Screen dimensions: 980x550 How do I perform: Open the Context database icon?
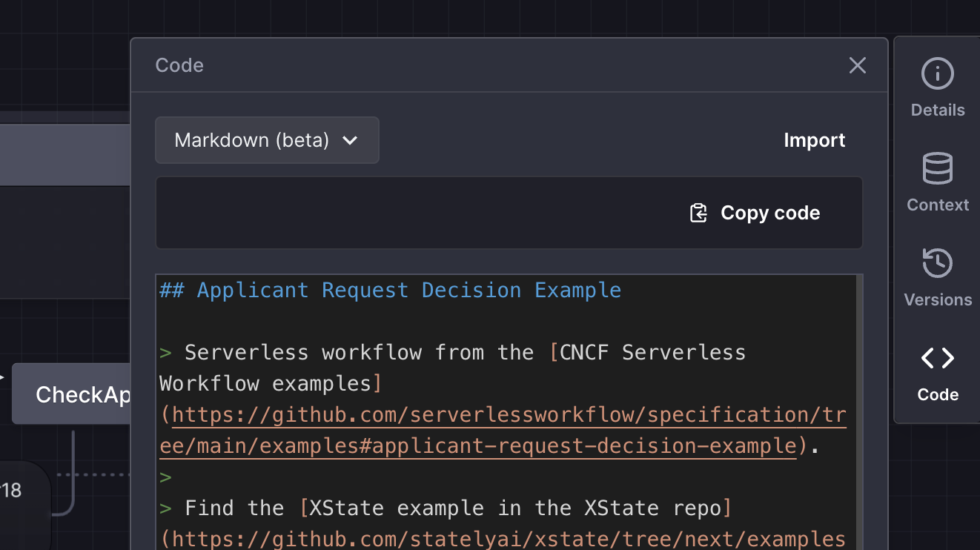pyautogui.click(x=937, y=169)
